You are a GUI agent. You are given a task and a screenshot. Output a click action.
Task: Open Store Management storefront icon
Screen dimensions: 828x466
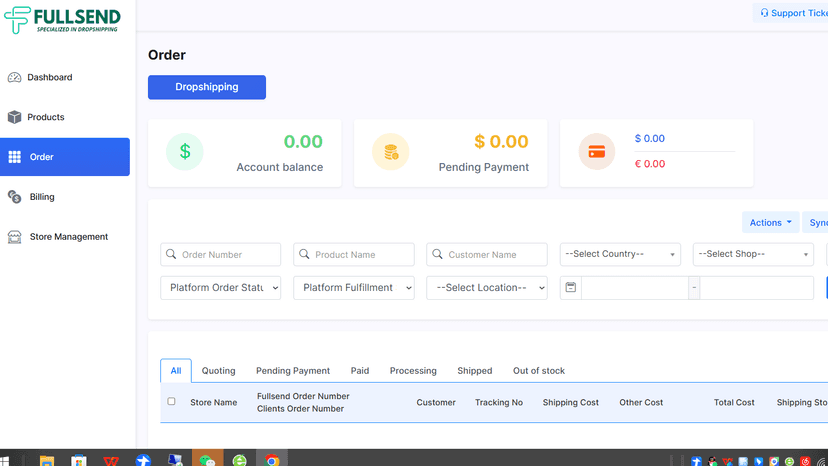14,237
